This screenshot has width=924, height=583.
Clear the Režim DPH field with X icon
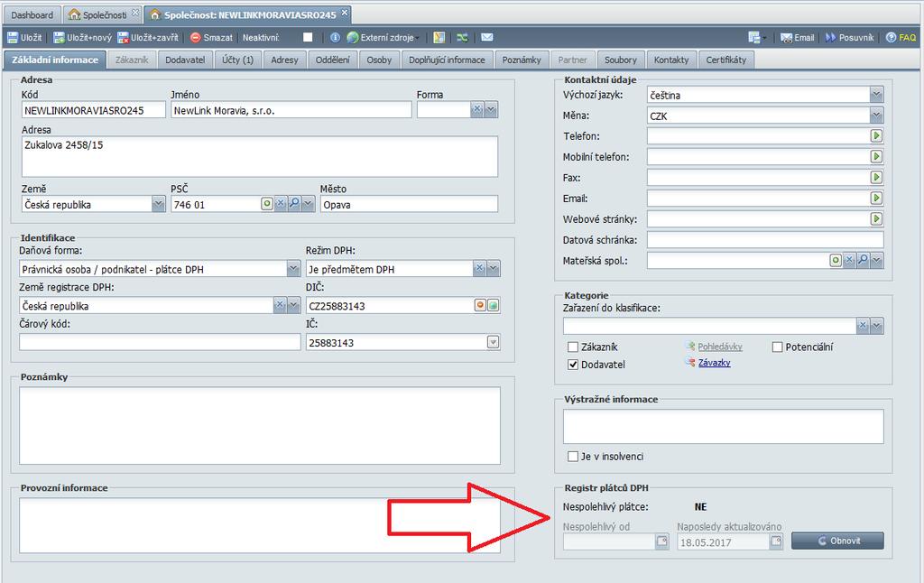pyautogui.click(x=479, y=268)
